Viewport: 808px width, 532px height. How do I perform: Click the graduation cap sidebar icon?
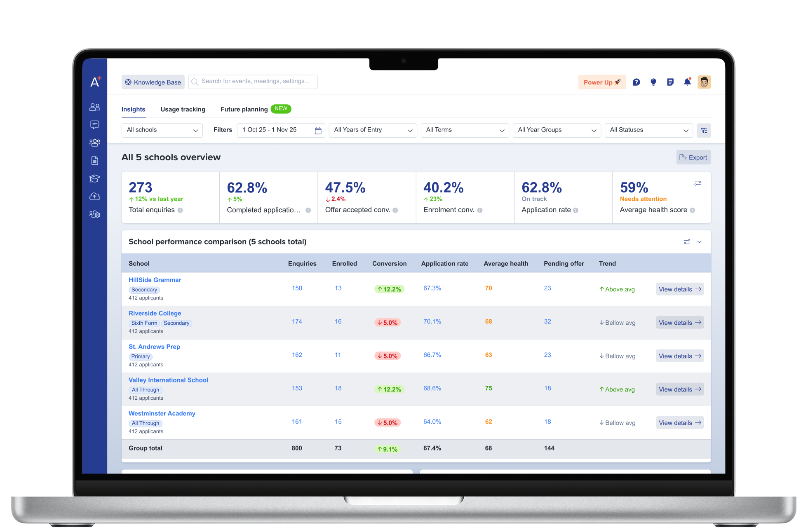[x=95, y=178]
